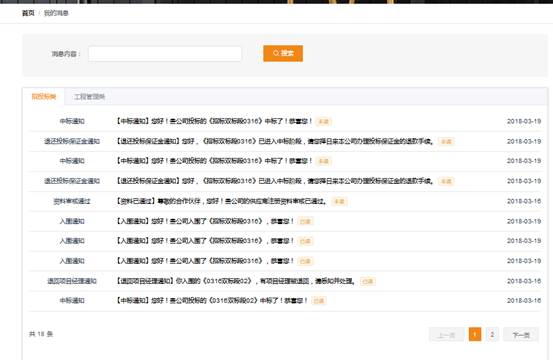Screen dimensions: 553x360
Task: Select page 1 in the pagination
Action: point(475,334)
